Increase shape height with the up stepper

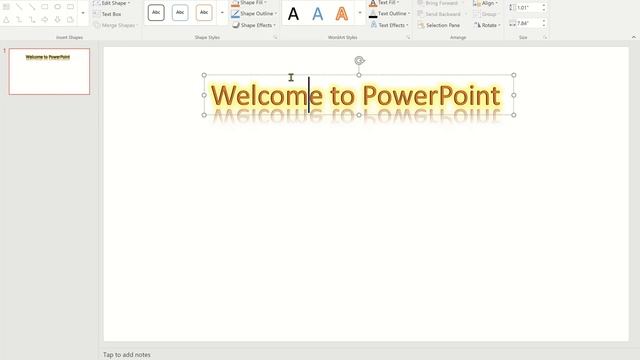(544, 5)
